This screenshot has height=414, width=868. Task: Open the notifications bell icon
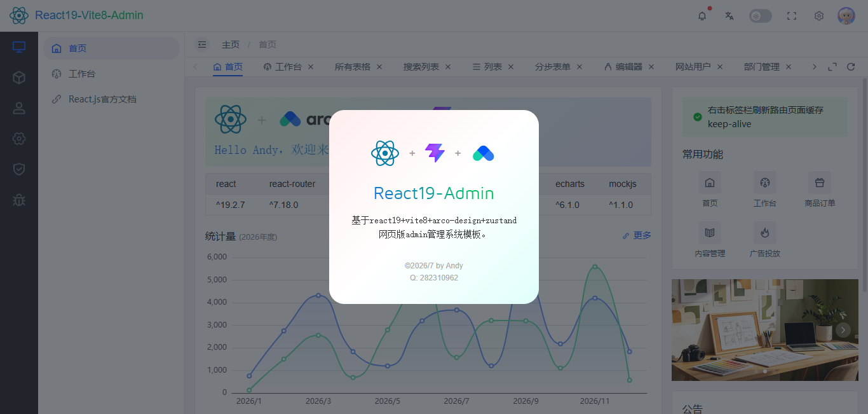coord(702,16)
